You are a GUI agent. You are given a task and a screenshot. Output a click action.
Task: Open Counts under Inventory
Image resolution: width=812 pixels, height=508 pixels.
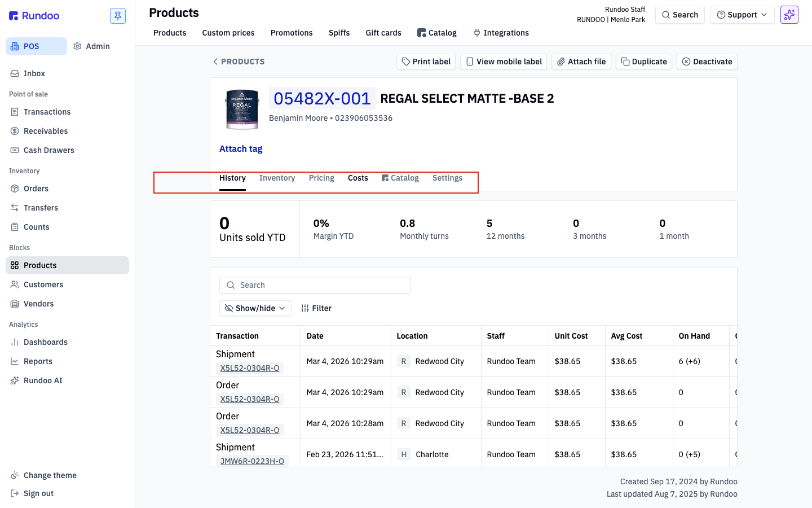pyautogui.click(x=67, y=227)
